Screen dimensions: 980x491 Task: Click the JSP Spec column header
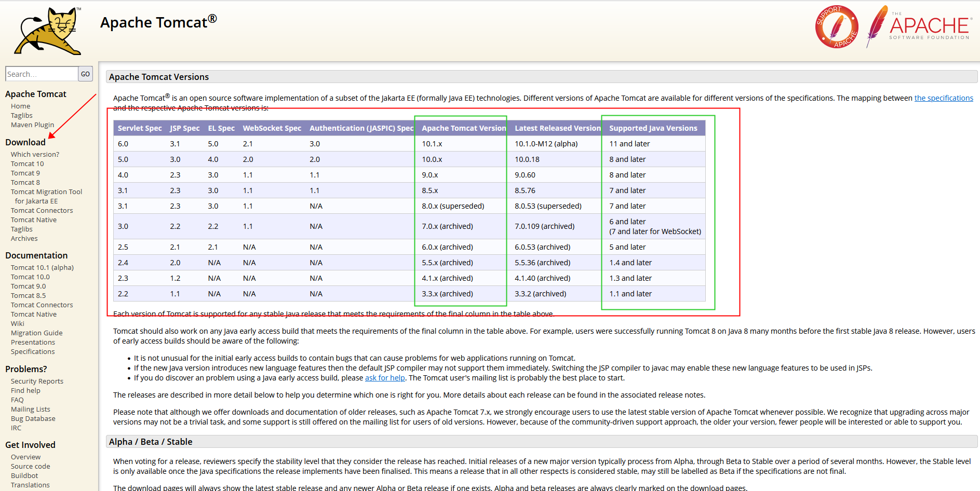(185, 128)
